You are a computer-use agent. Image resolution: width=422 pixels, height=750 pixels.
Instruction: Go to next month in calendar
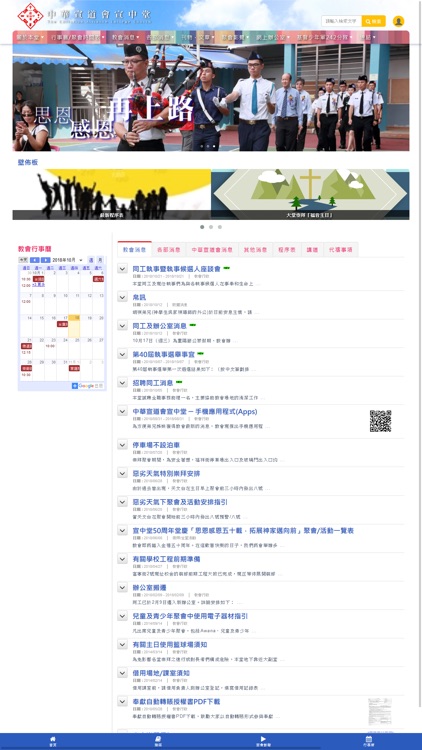point(45,260)
